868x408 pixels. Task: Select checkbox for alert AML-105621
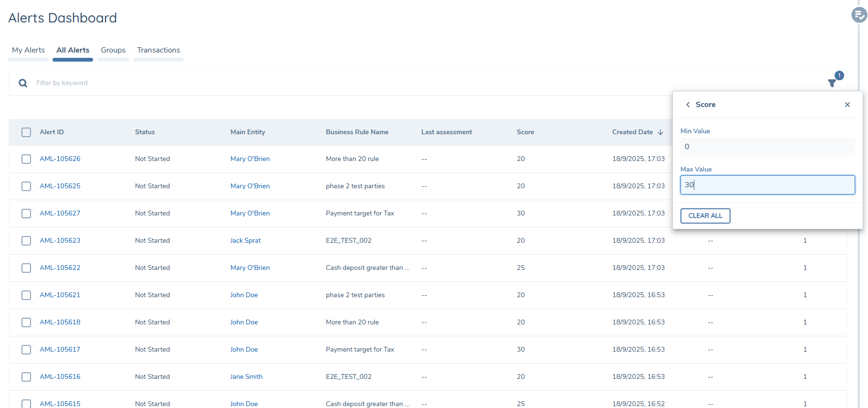click(x=26, y=295)
